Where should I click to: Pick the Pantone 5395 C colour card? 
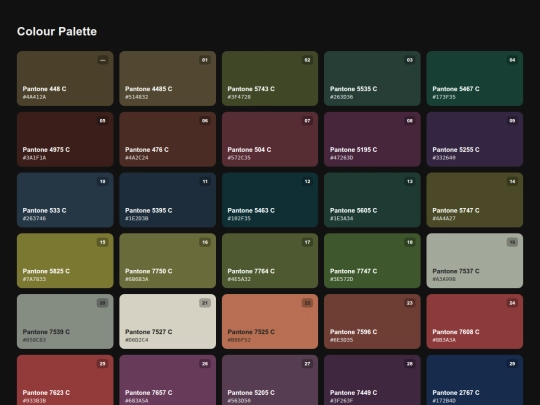point(167,200)
